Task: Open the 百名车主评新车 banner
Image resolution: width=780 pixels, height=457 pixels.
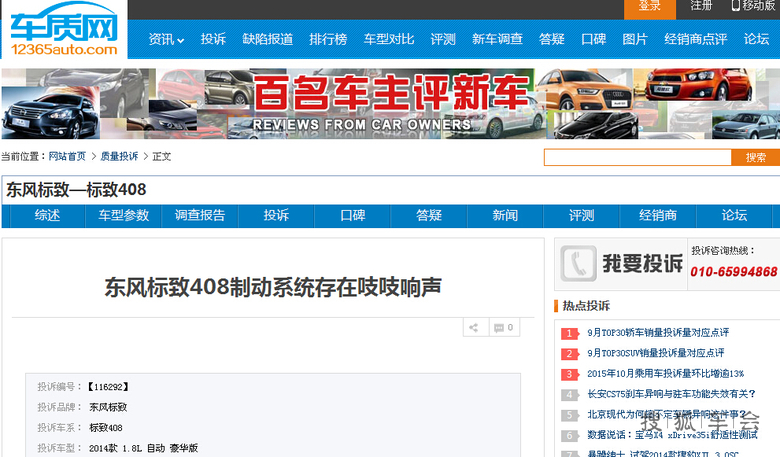Action: (390, 104)
